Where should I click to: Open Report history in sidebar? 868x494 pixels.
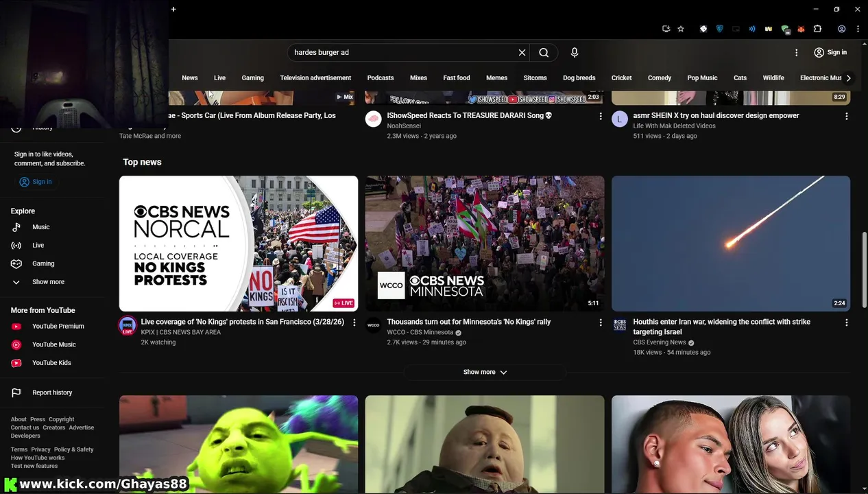point(53,392)
